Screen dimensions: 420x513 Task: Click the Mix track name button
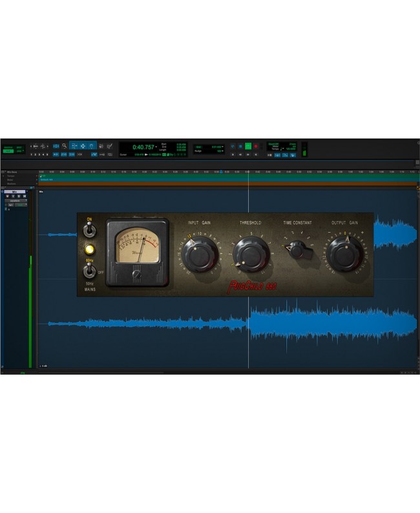(x=15, y=192)
